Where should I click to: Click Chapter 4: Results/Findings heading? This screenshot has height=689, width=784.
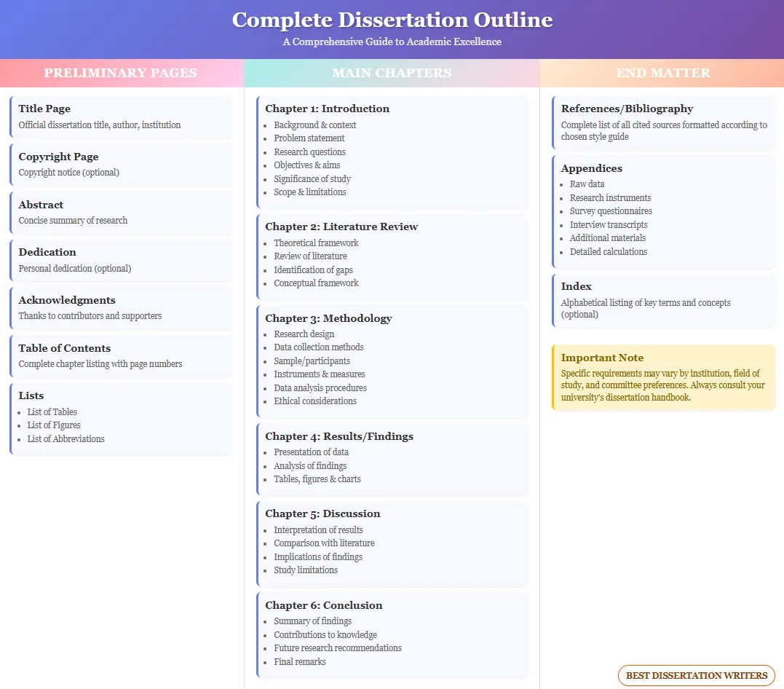point(339,436)
